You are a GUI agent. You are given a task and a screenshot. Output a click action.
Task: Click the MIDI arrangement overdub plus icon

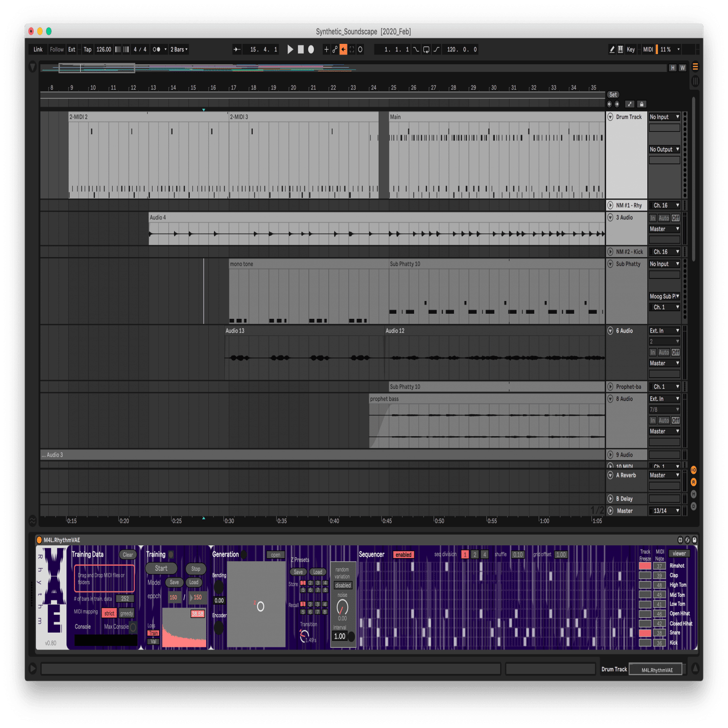tap(327, 49)
